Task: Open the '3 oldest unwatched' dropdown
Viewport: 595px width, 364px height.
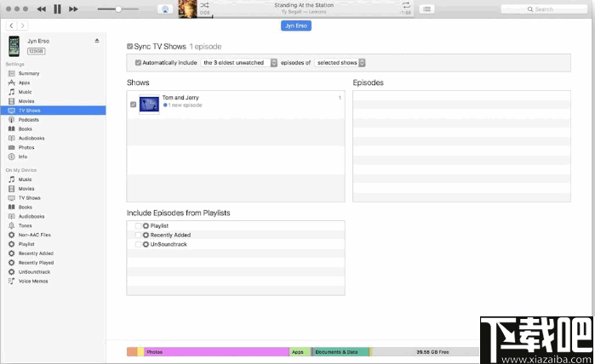Action: [x=239, y=63]
